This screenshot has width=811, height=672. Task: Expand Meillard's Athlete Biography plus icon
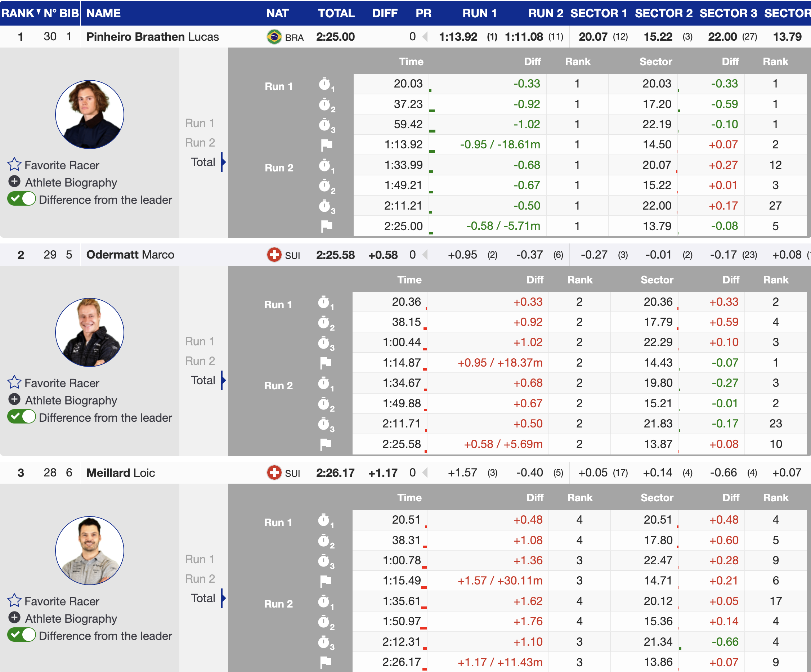click(14, 618)
